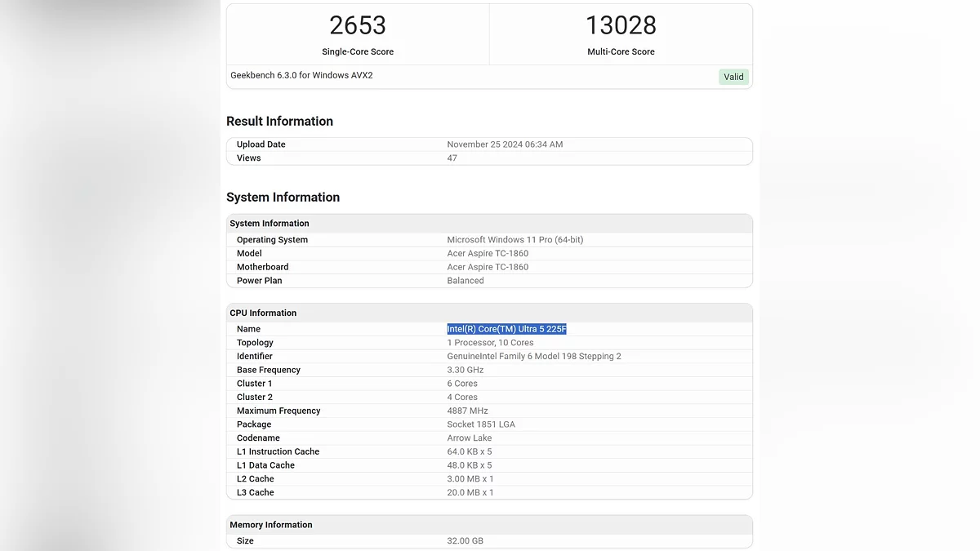Click the Socket 1851 LGA package value
Screen dimensions: 980x551
click(481, 424)
